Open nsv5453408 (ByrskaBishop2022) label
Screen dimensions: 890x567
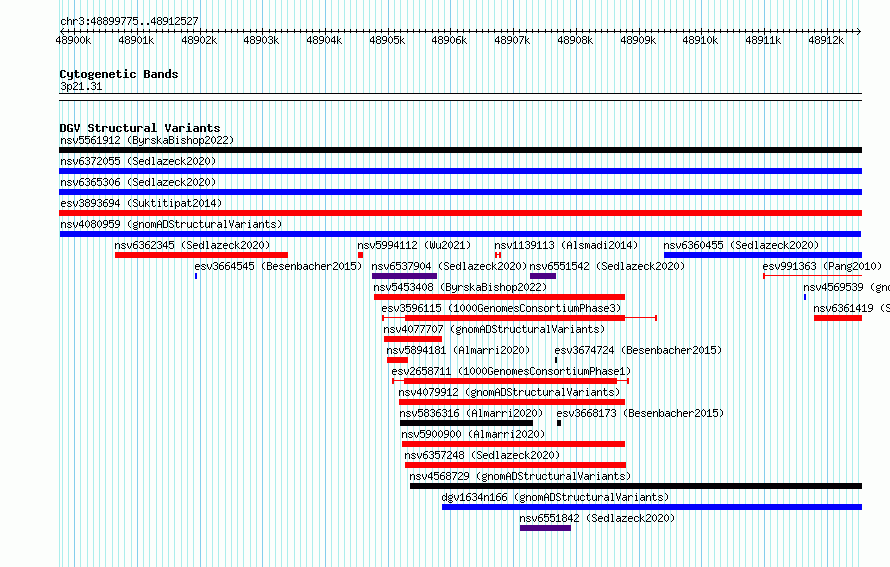[x=460, y=287]
